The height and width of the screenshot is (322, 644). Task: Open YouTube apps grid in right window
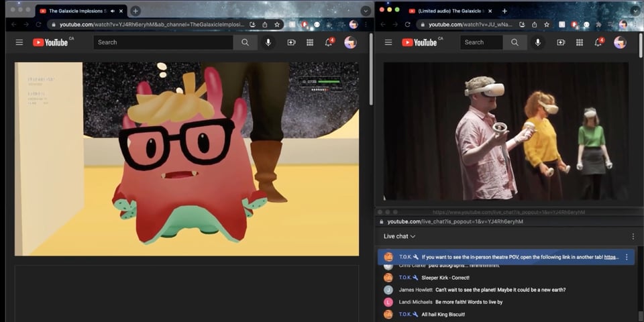pyautogui.click(x=580, y=42)
